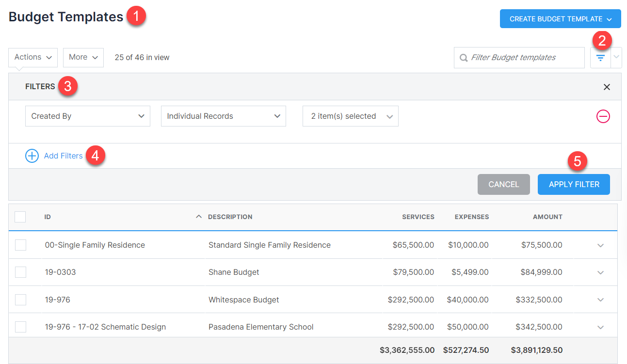Image resolution: width=627 pixels, height=364 pixels.
Task: Click the plus icon next to Add Filters
Action: point(32,156)
